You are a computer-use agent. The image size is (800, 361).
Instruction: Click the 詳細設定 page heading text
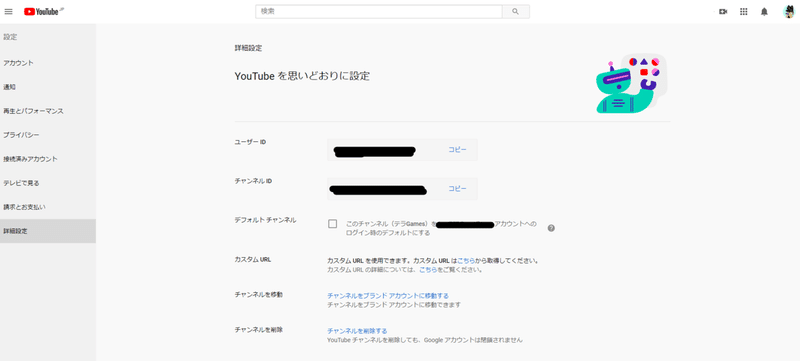[248, 48]
